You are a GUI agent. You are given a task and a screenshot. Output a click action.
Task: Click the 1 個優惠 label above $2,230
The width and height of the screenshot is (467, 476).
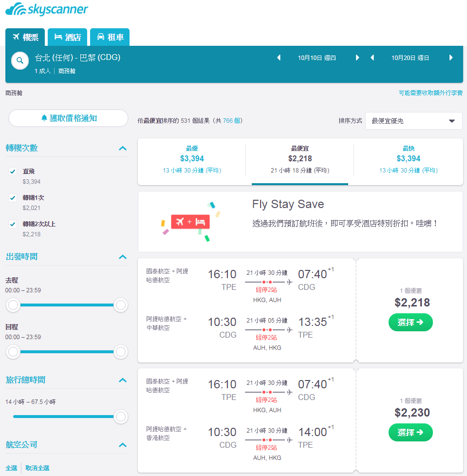pyautogui.click(x=411, y=401)
